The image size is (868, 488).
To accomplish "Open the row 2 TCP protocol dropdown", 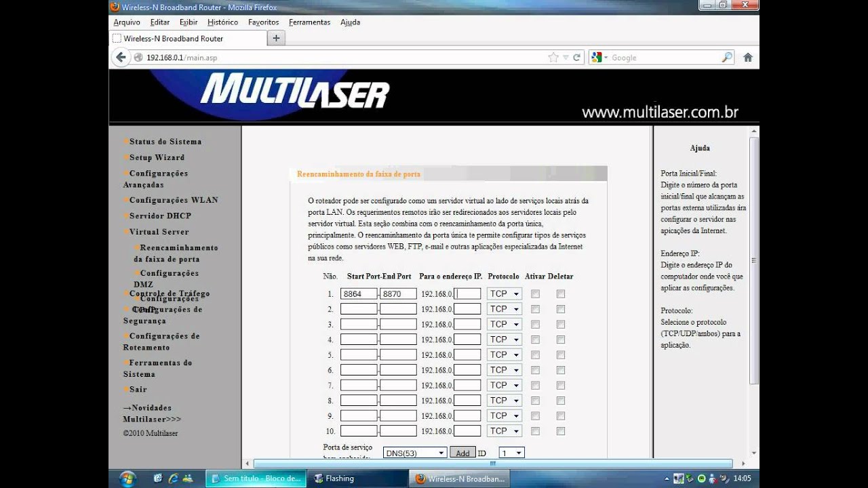I will click(504, 309).
